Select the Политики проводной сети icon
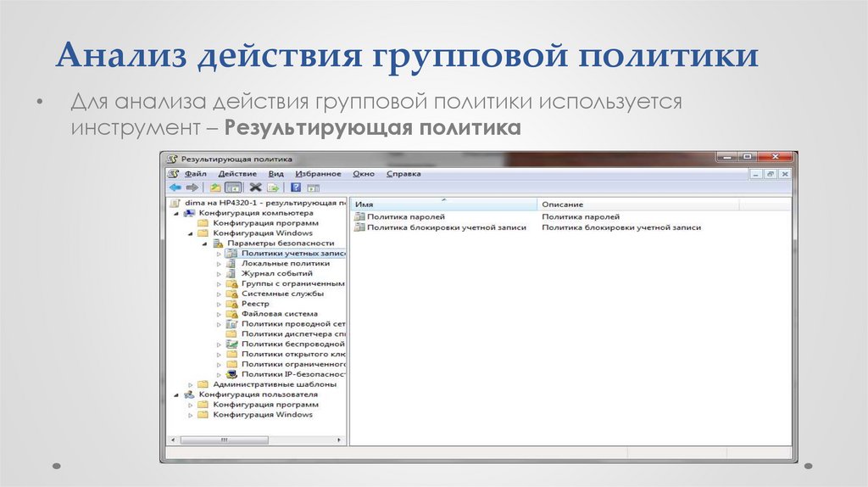The width and height of the screenshot is (868, 487). [232, 324]
